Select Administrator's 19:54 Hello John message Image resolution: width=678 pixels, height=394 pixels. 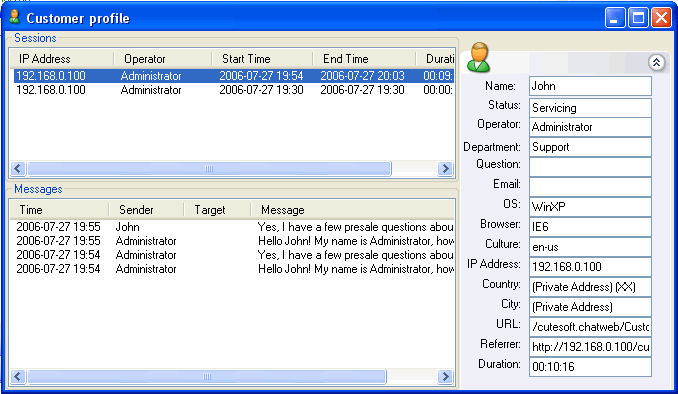pos(233,269)
